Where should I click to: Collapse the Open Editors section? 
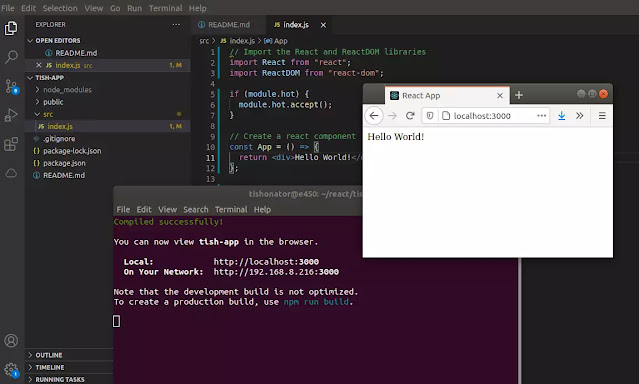[x=30, y=41]
